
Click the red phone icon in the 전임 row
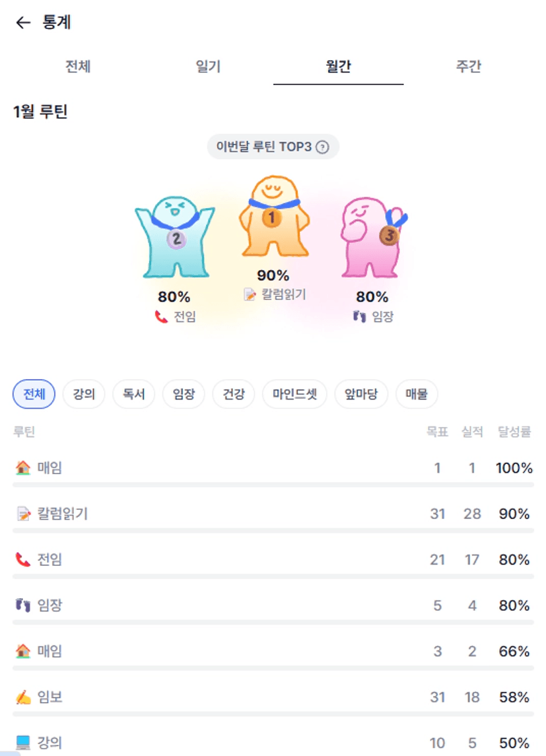23,560
